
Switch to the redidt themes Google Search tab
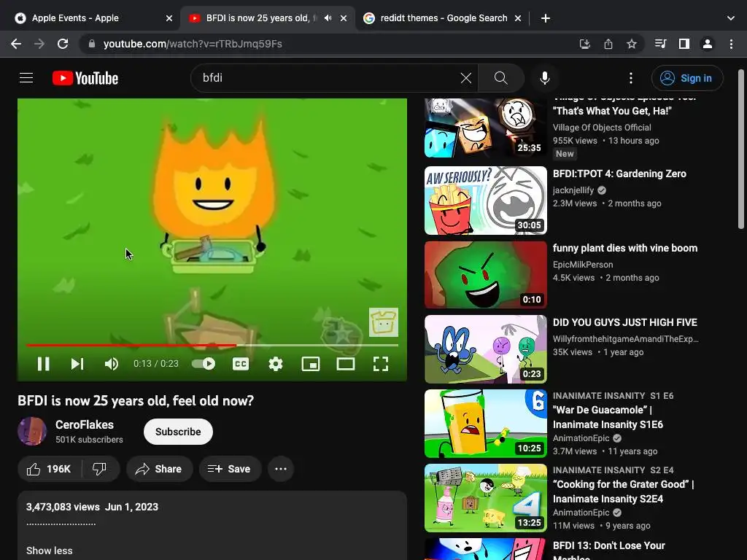pyautogui.click(x=443, y=18)
